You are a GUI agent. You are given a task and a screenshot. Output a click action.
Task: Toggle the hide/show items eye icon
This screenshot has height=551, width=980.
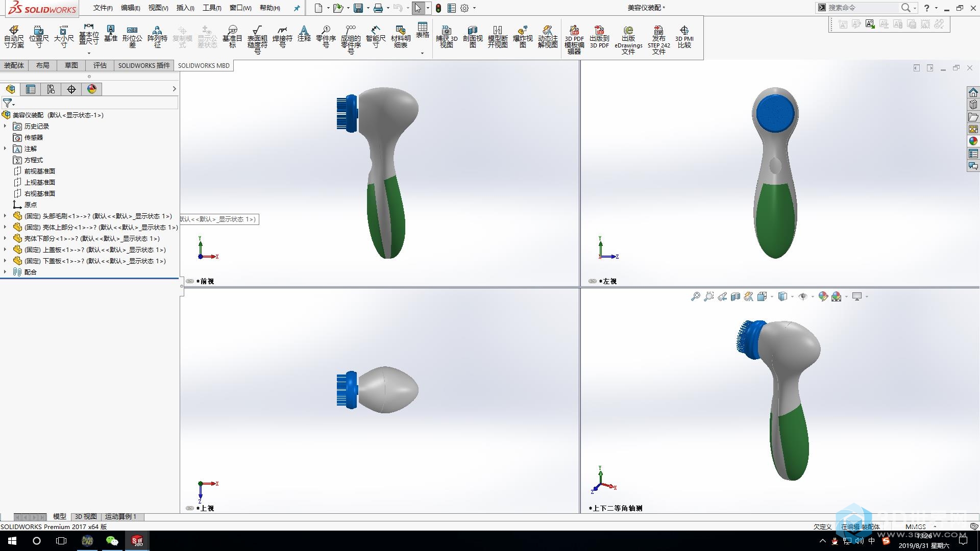click(803, 296)
